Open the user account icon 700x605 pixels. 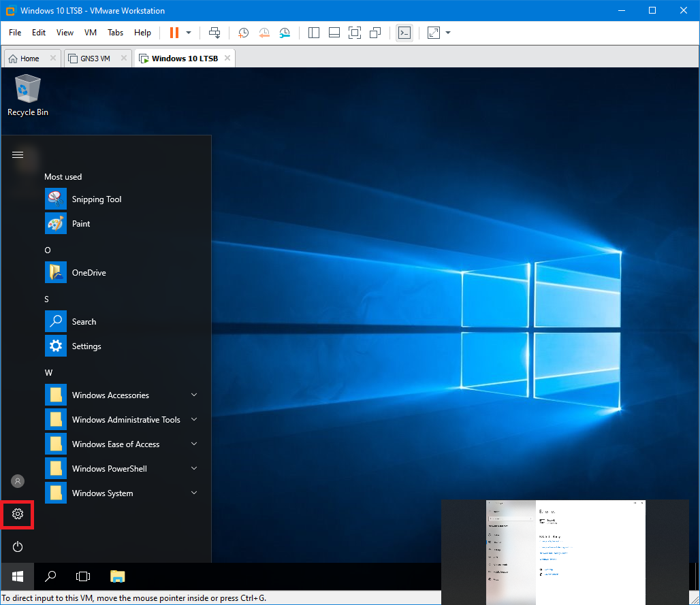point(18,481)
